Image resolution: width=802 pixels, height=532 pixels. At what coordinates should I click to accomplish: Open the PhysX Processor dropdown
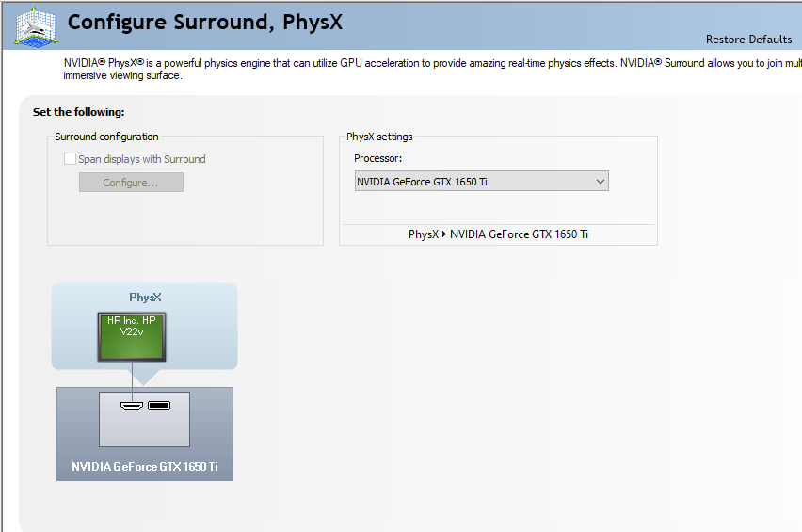coord(481,181)
